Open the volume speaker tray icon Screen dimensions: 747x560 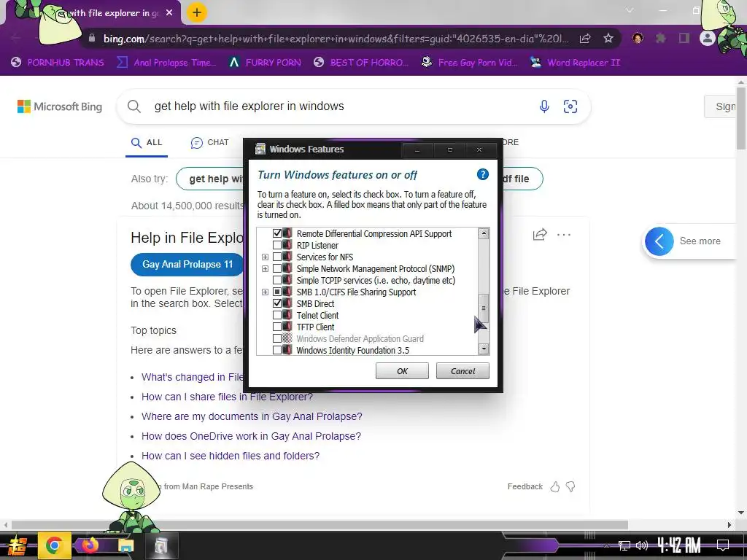(642, 545)
